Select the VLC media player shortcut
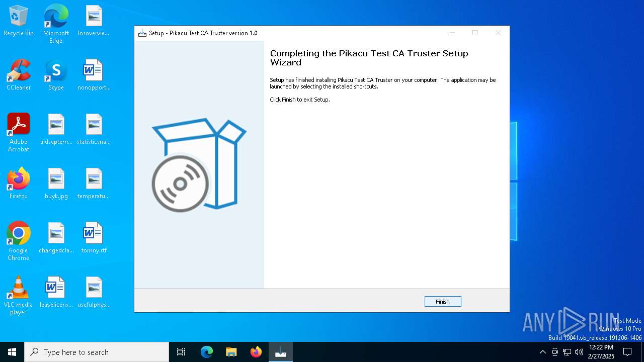Image resolution: width=644 pixels, height=362 pixels. [x=19, y=296]
